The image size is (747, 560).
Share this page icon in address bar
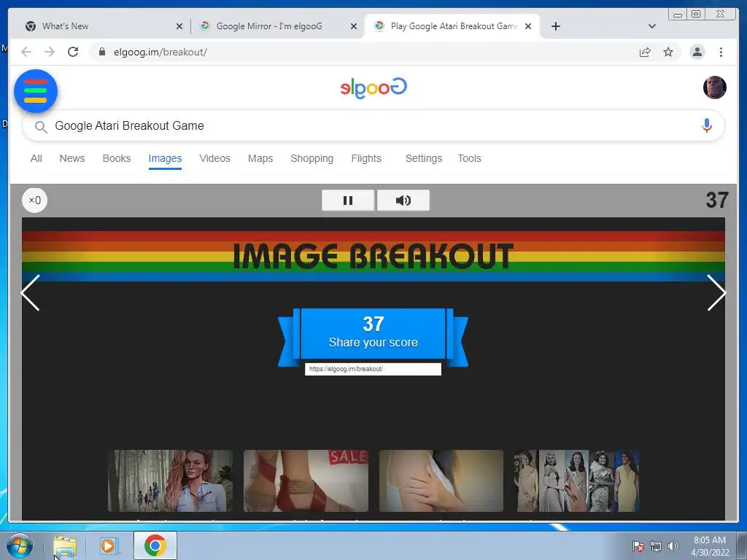[645, 52]
